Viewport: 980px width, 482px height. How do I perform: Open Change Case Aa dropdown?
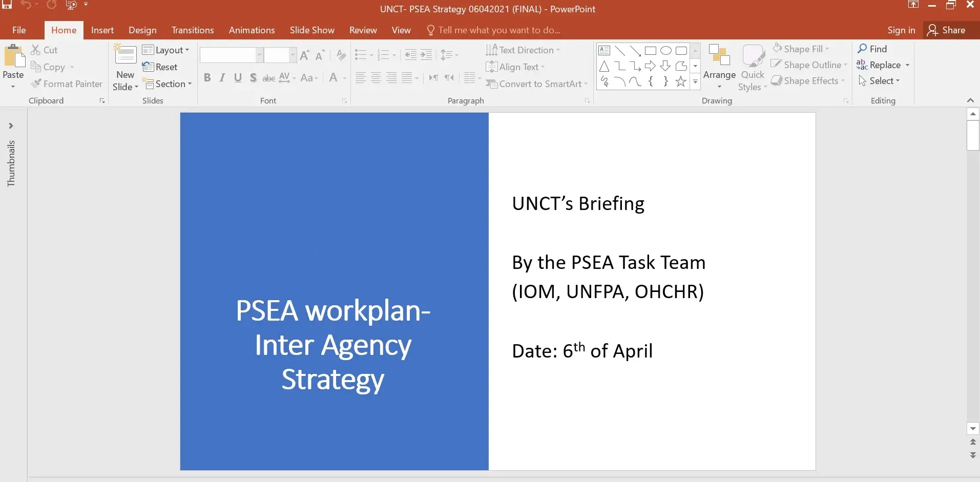tap(309, 78)
